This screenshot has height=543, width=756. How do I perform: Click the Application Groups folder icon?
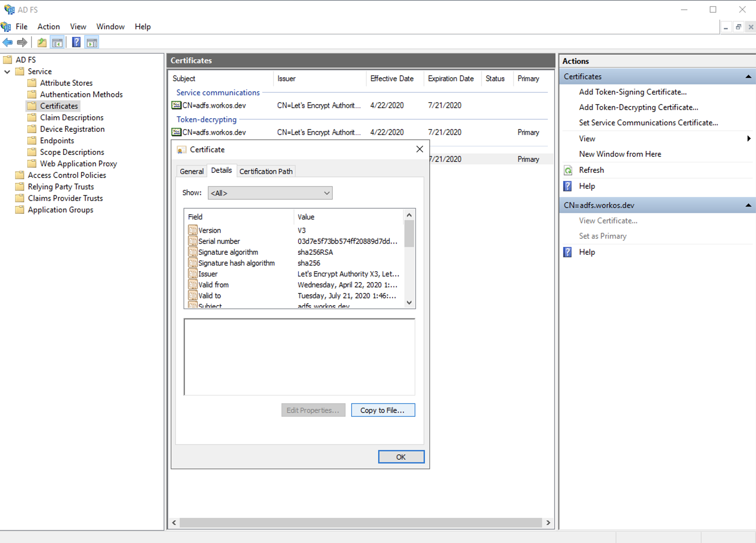pyautogui.click(x=20, y=210)
